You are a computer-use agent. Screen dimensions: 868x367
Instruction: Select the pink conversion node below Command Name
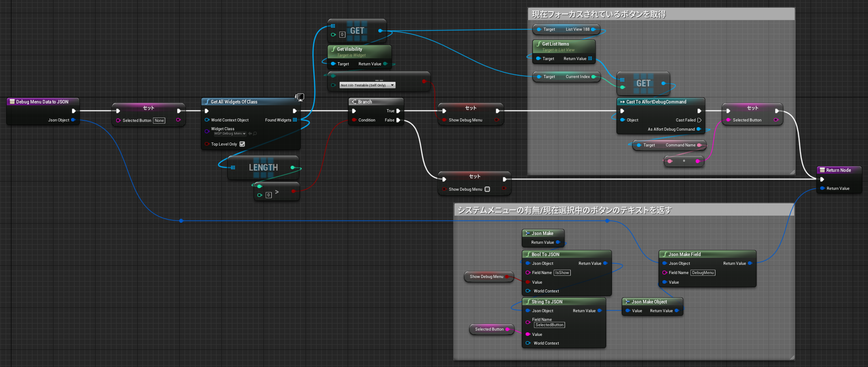click(684, 161)
